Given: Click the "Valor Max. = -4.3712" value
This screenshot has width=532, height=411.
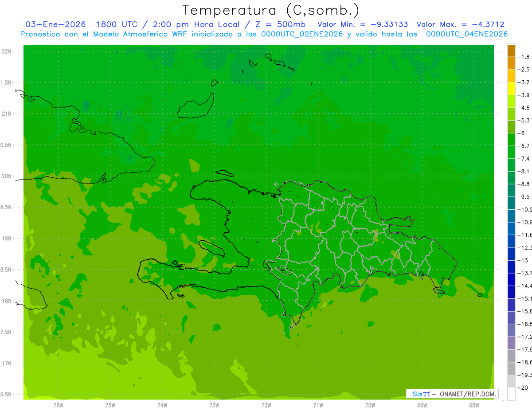Looking at the screenshot, I should [x=461, y=24].
